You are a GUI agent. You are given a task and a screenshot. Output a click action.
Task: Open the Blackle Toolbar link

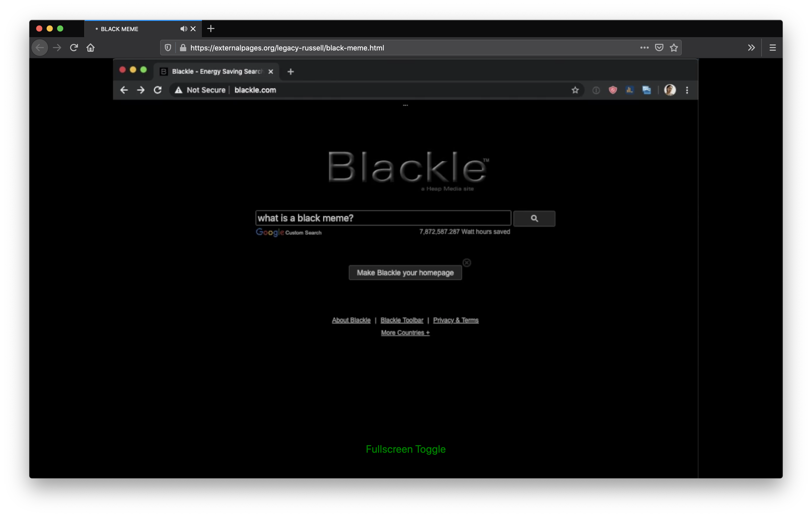click(402, 320)
